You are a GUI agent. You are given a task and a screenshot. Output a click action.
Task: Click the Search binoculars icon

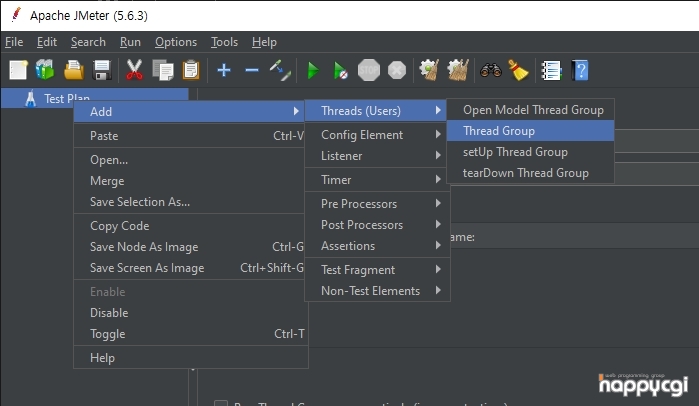pos(490,70)
